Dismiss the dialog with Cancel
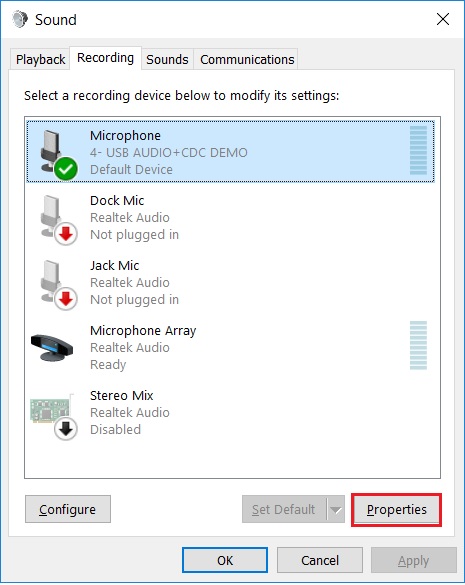The width and height of the screenshot is (465, 585). tap(320, 560)
